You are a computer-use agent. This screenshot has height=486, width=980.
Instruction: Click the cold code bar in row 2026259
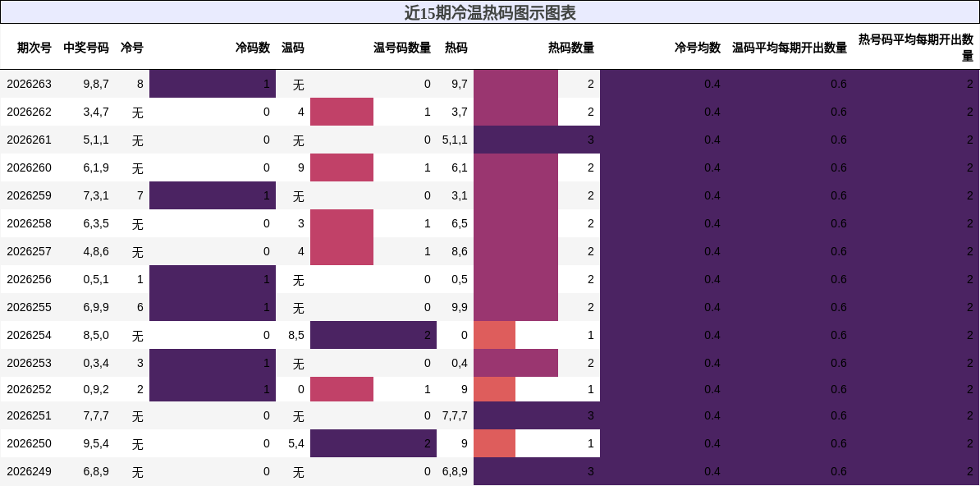point(213,195)
